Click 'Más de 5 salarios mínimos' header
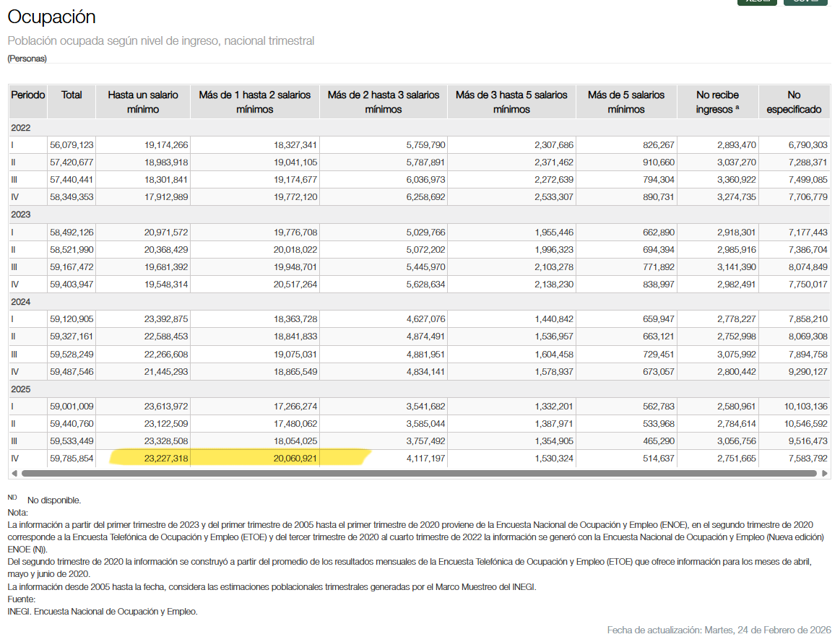Viewport: 840px width, 642px height. pos(626,102)
